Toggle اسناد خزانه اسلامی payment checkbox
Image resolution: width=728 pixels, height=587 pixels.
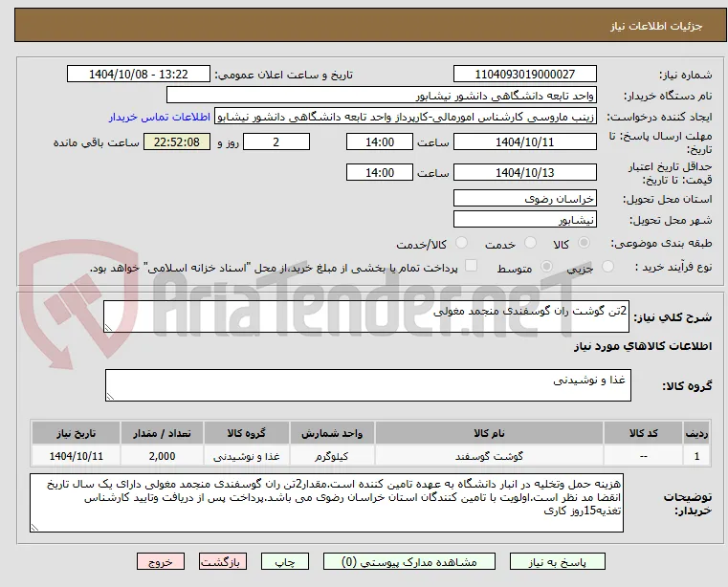pyautogui.click(x=471, y=266)
